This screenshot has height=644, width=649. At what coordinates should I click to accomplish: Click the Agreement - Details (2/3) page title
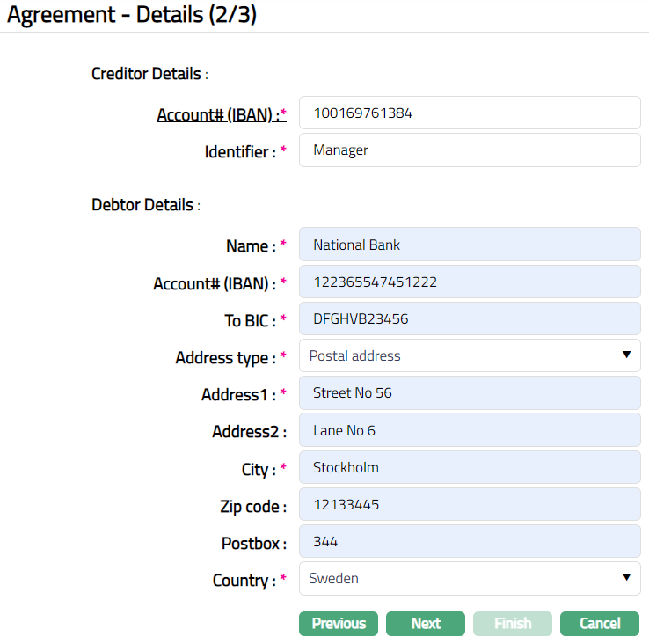(x=132, y=15)
